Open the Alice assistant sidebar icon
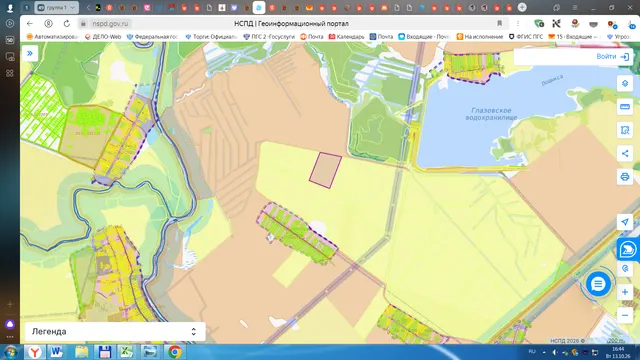640x360 pixels. (x=10, y=324)
